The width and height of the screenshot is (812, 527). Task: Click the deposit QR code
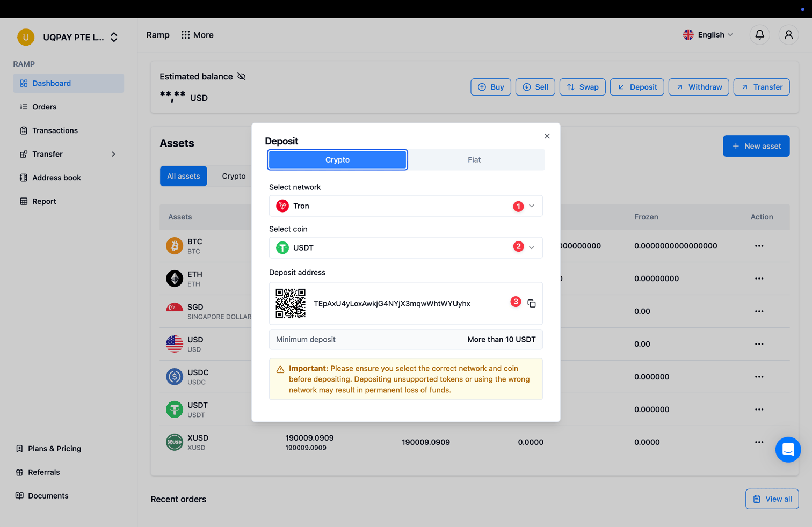(291, 303)
